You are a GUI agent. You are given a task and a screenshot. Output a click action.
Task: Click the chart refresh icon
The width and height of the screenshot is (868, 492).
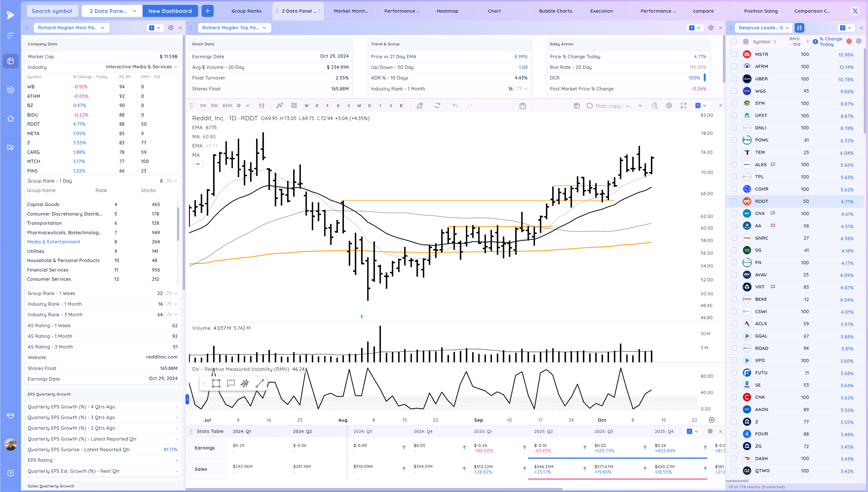(x=437, y=106)
